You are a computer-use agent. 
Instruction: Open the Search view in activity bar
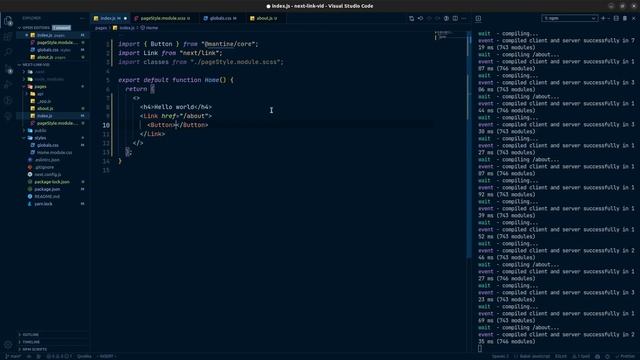click(8, 52)
